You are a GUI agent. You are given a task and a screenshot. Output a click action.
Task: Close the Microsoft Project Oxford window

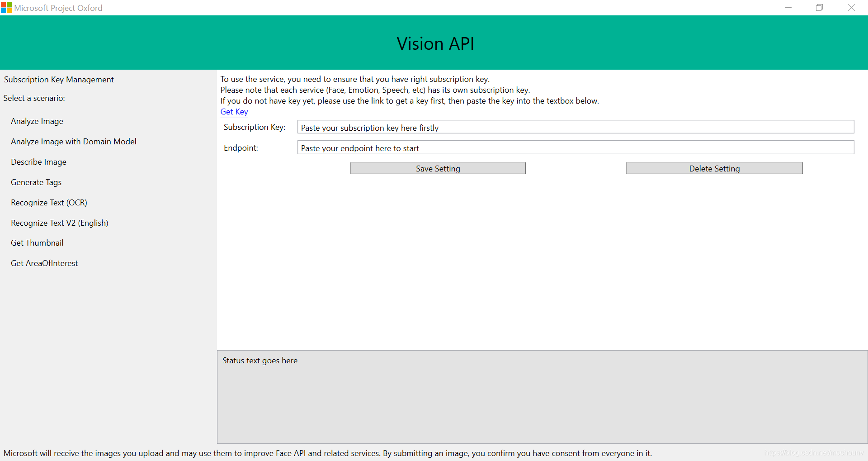[x=851, y=8]
